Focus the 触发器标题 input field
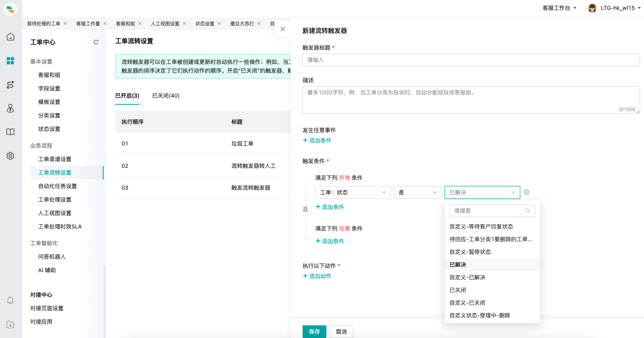Viewport: 644px width, 338px height. [x=471, y=60]
